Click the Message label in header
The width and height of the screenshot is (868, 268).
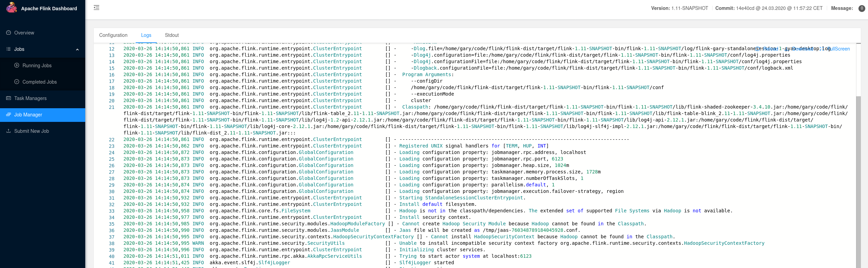842,8
